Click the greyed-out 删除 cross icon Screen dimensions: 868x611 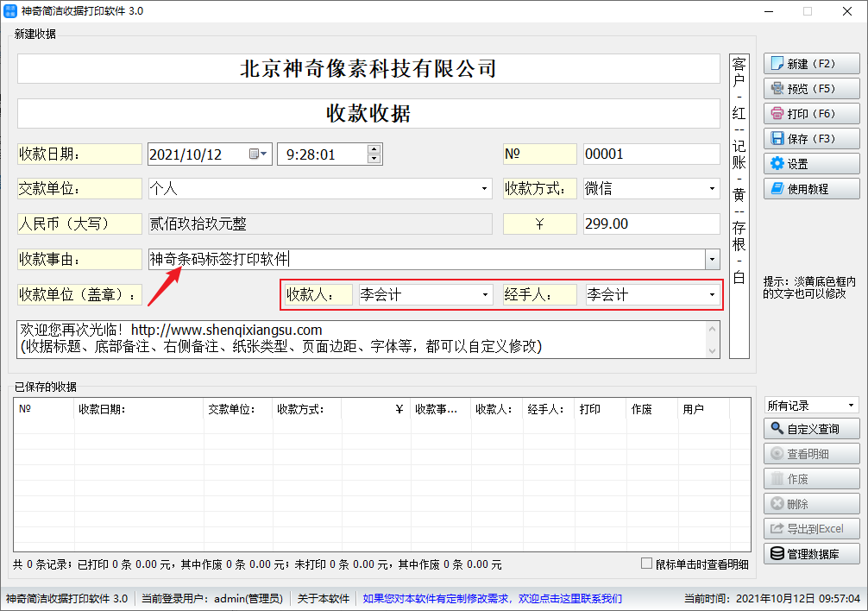[777, 503]
